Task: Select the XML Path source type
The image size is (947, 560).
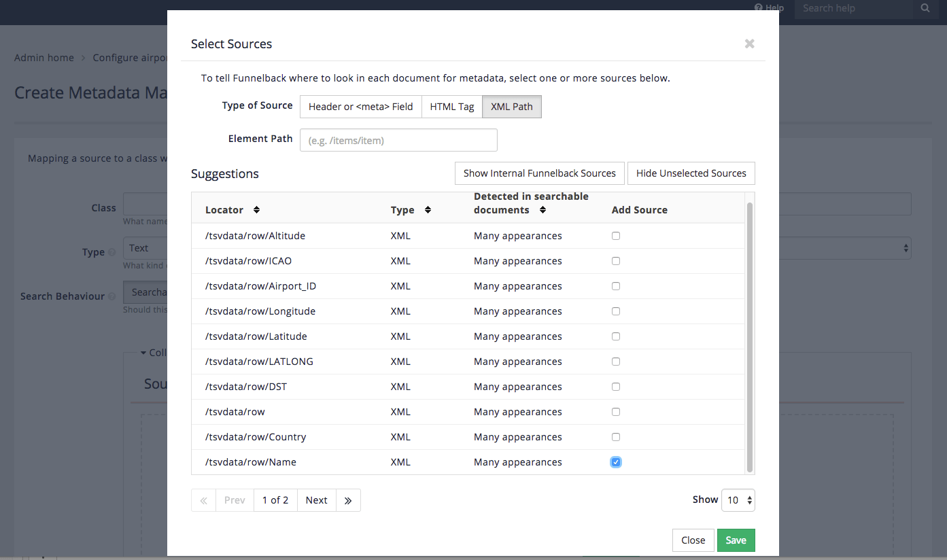Action: tap(512, 107)
